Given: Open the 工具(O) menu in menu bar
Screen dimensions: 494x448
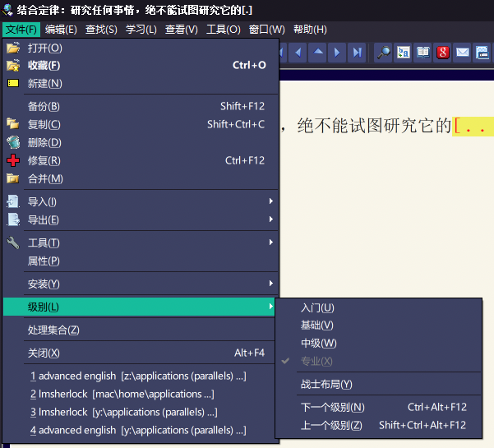Looking at the screenshot, I should coord(223,30).
